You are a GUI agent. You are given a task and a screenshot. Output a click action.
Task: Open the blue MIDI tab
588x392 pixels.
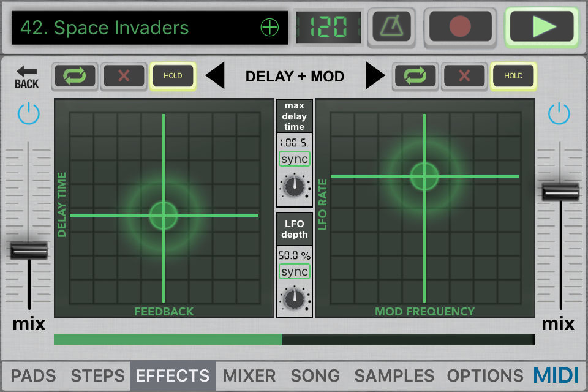(556, 375)
